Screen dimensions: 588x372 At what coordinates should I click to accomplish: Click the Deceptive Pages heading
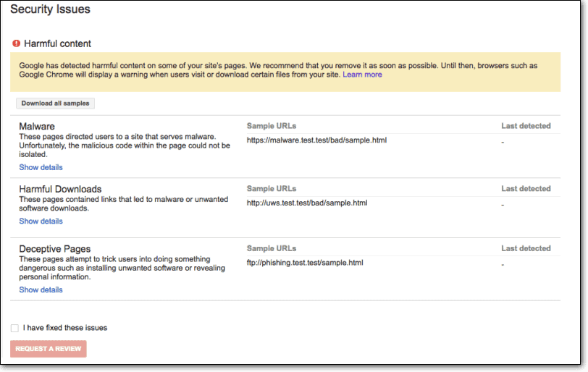(x=55, y=249)
